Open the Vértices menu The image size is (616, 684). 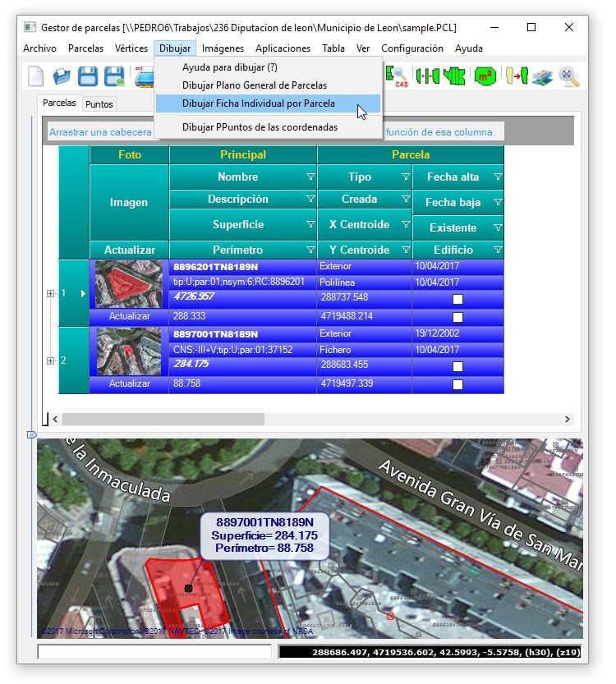[x=131, y=48]
